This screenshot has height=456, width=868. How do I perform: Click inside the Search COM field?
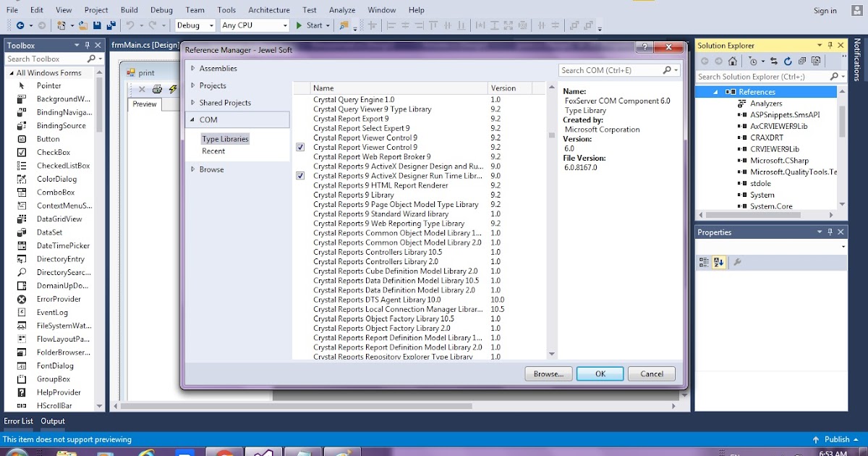click(615, 69)
